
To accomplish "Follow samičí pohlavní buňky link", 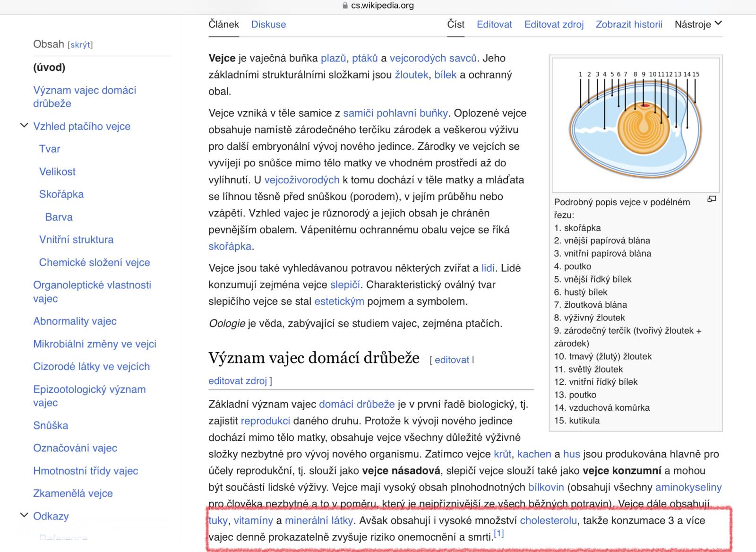I will 395,113.
